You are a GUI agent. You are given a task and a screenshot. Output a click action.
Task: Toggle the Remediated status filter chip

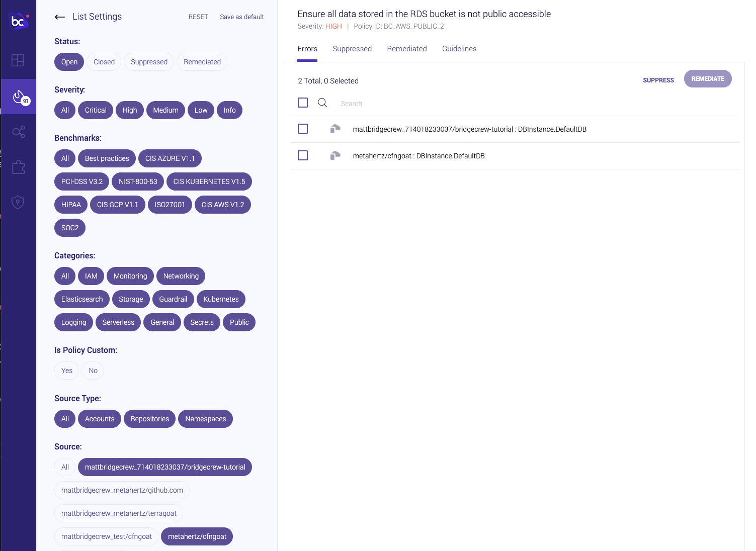point(202,62)
